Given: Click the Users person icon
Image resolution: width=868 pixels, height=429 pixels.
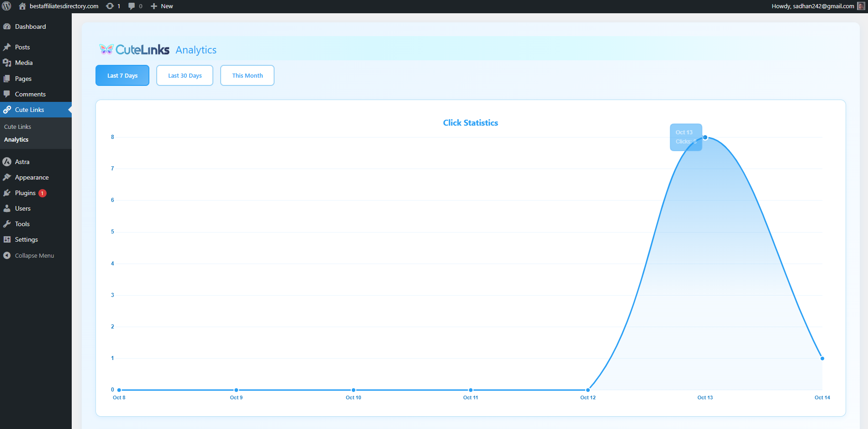Looking at the screenshot, I should pos(7,208).
